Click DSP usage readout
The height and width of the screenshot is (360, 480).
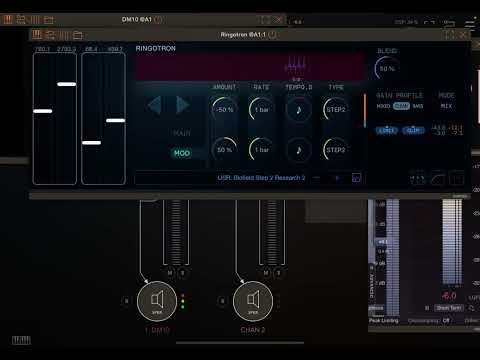[x=406, y=22]
